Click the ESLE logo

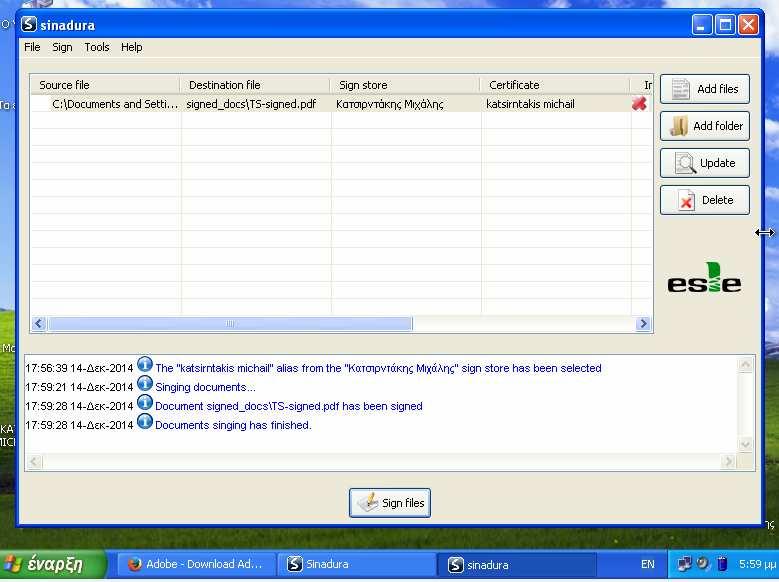click(x=704, y=277)
